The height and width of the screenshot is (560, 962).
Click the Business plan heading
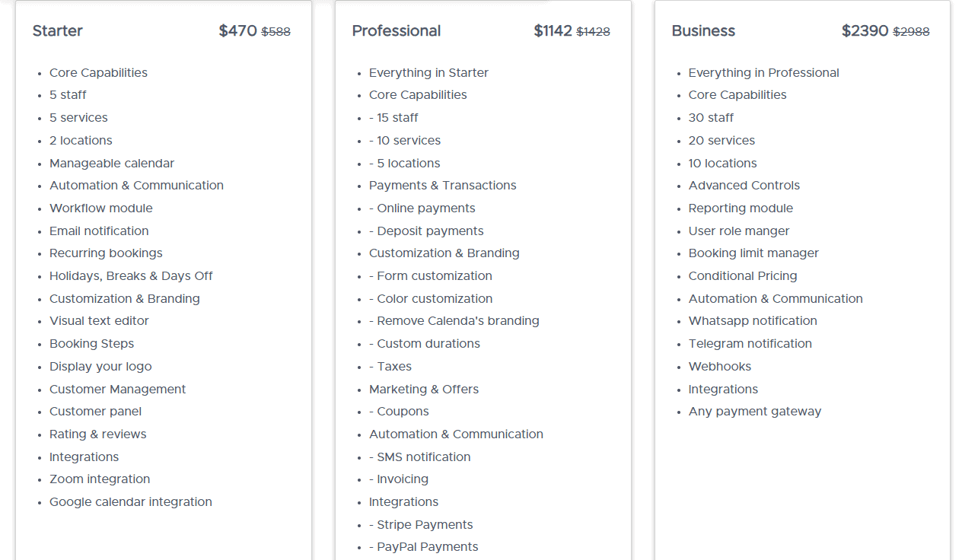point(703,31)
